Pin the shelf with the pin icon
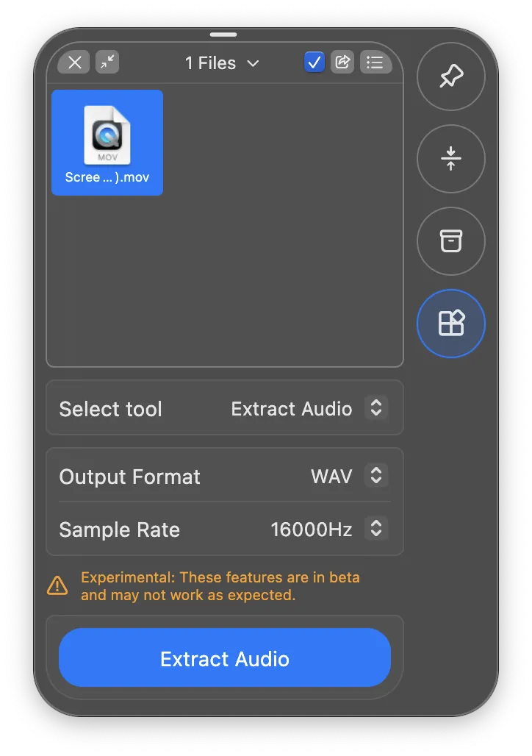 pyautogui.click(x=450, y=76)
